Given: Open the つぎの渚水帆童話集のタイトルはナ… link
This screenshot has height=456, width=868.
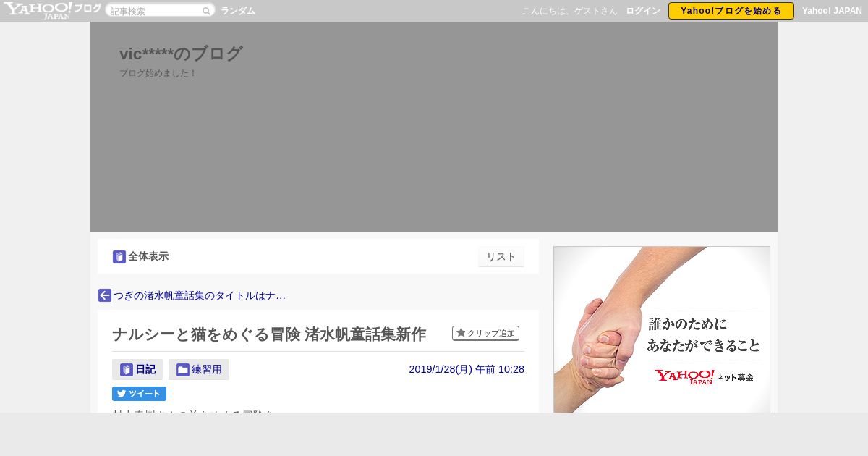Looking at the screenshot, I should tap(200, 295).
